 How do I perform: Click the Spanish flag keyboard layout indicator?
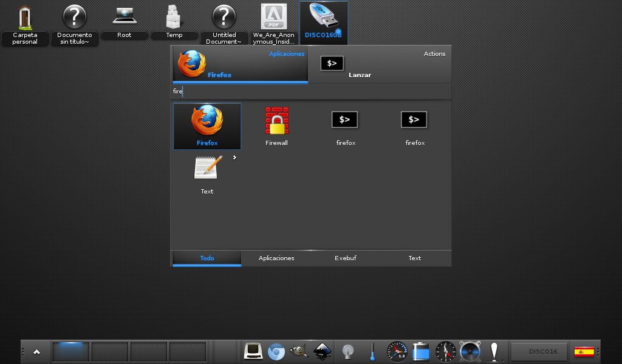pos(584,351)
